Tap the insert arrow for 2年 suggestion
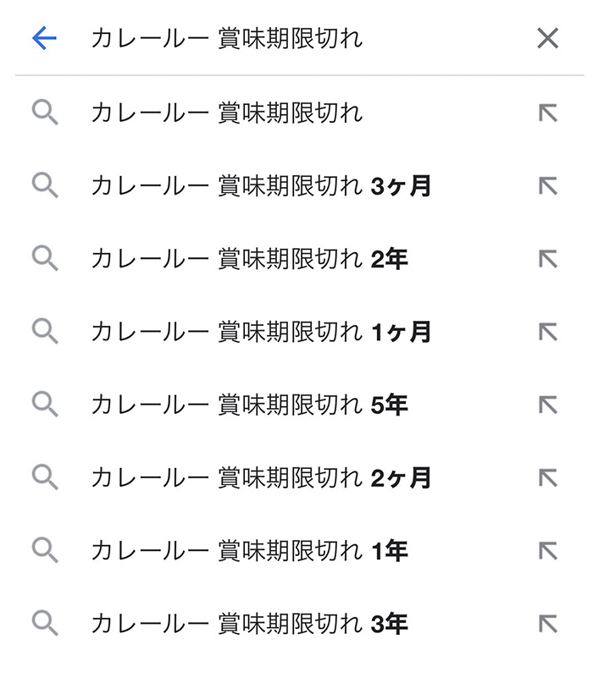The image size is (593, 700). (547, 258)
